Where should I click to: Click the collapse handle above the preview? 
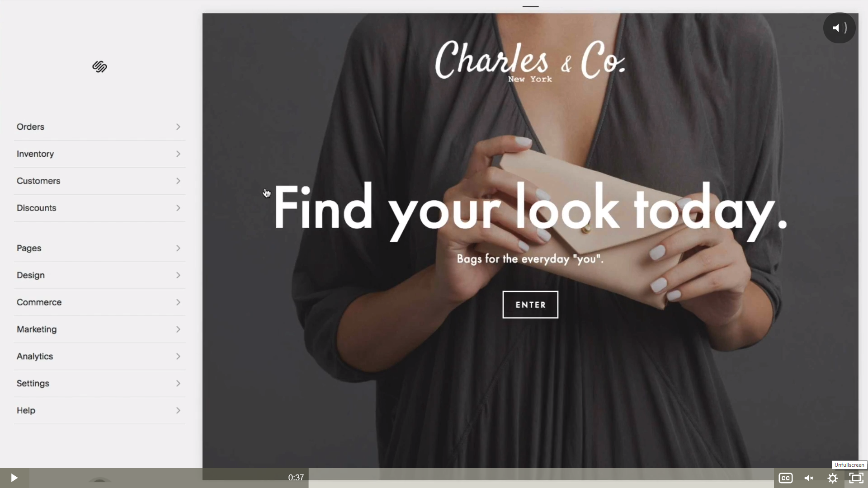(530, 6)
